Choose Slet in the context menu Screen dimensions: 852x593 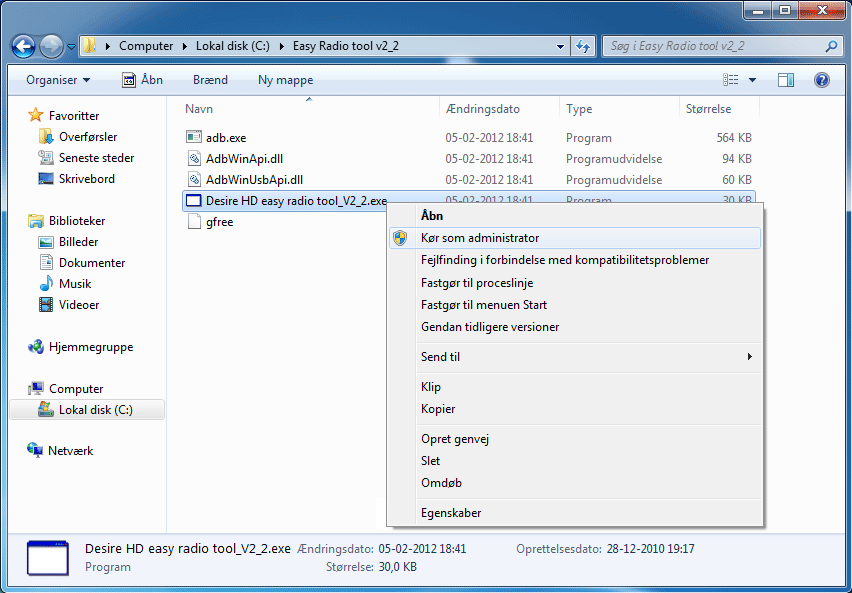coord(575,461)
